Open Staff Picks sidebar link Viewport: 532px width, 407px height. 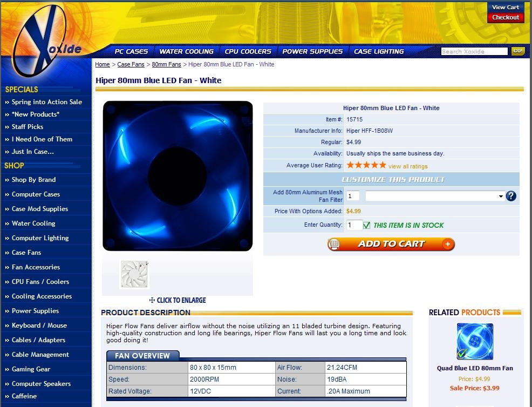click(28, 127)
